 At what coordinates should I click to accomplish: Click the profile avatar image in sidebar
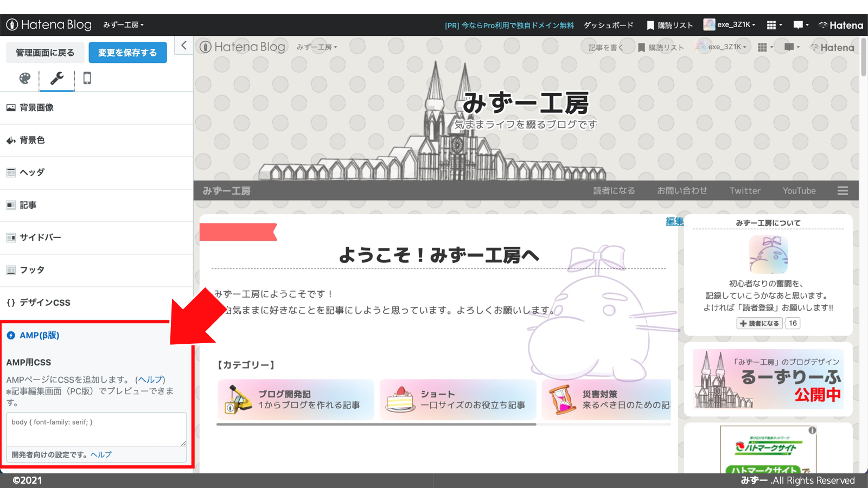pos(768,254)
